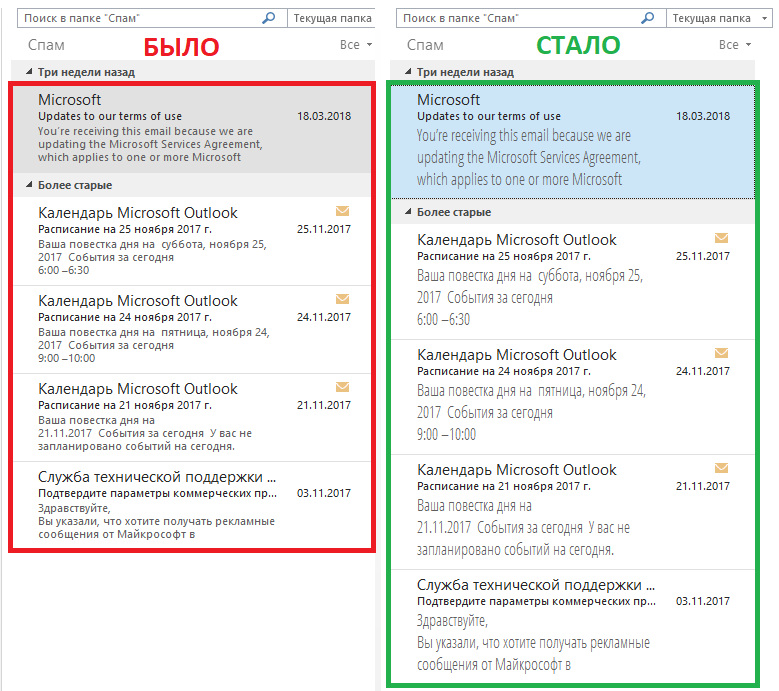Click the 'Подтвердите параметры коммерческих пр...' subject, left panel
779x691 pixels.
(157, 493)
